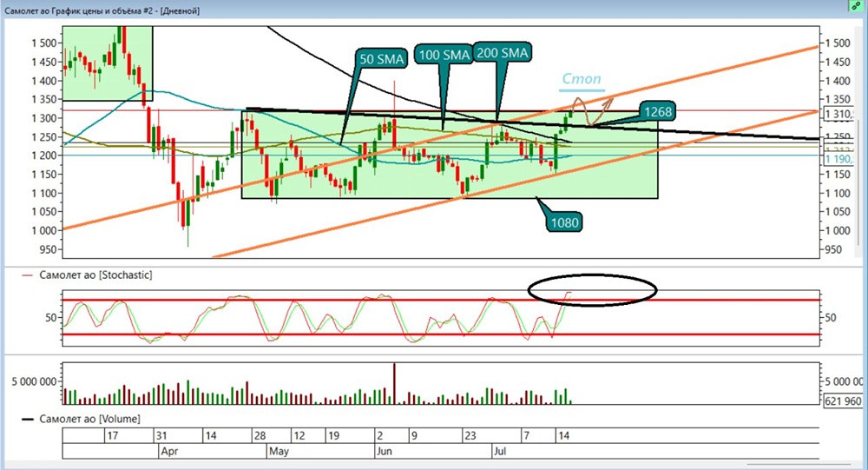Click the 950 label on the right price axis
The width and height of the screenshot is (868, 470).
833,249
